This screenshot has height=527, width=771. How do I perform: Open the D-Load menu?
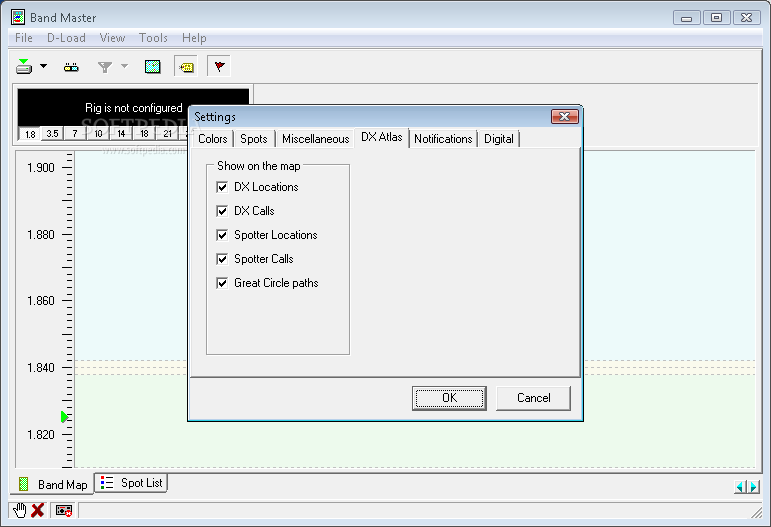point(66,38)
